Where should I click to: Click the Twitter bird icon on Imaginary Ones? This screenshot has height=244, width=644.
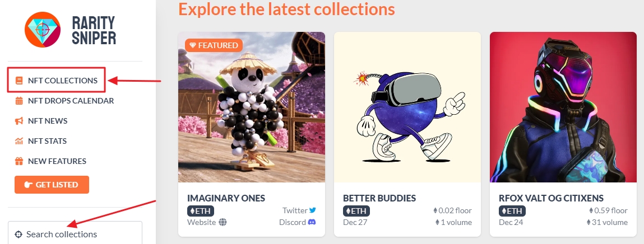click(313, 210)
